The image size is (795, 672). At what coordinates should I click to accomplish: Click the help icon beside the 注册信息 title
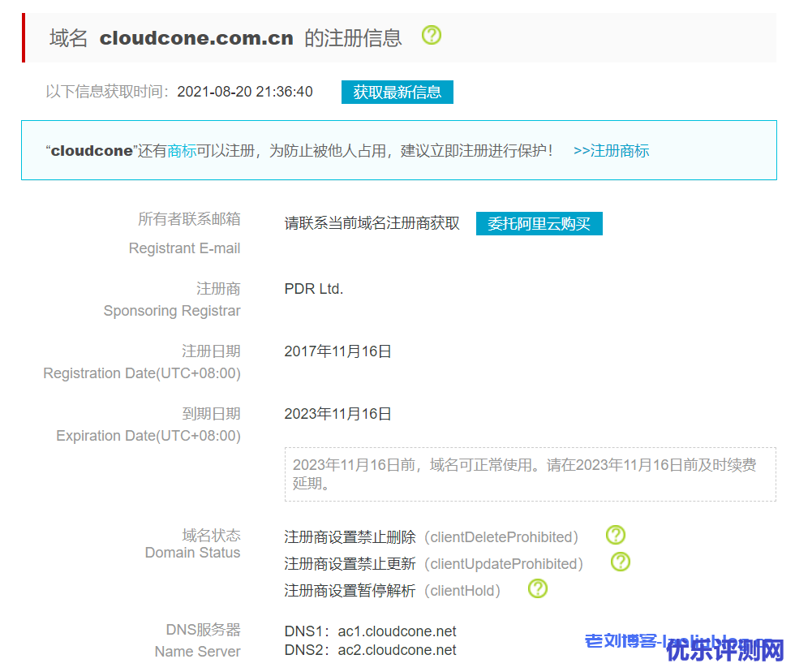[x=432, y=36]
